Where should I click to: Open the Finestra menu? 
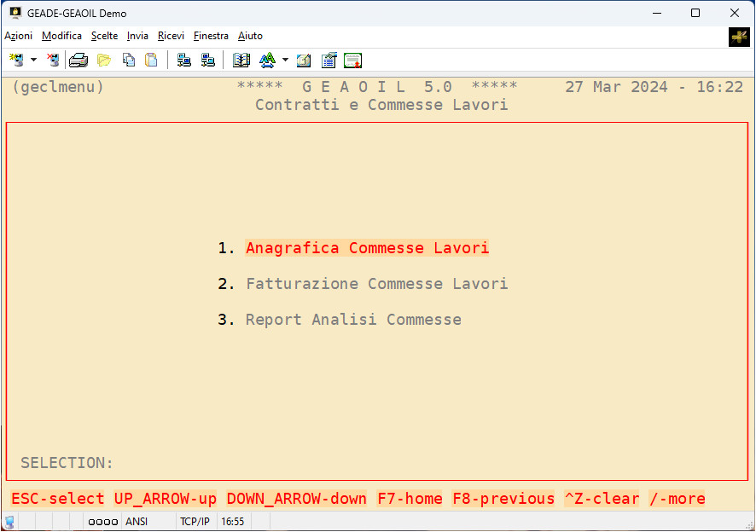click(211, 36)
